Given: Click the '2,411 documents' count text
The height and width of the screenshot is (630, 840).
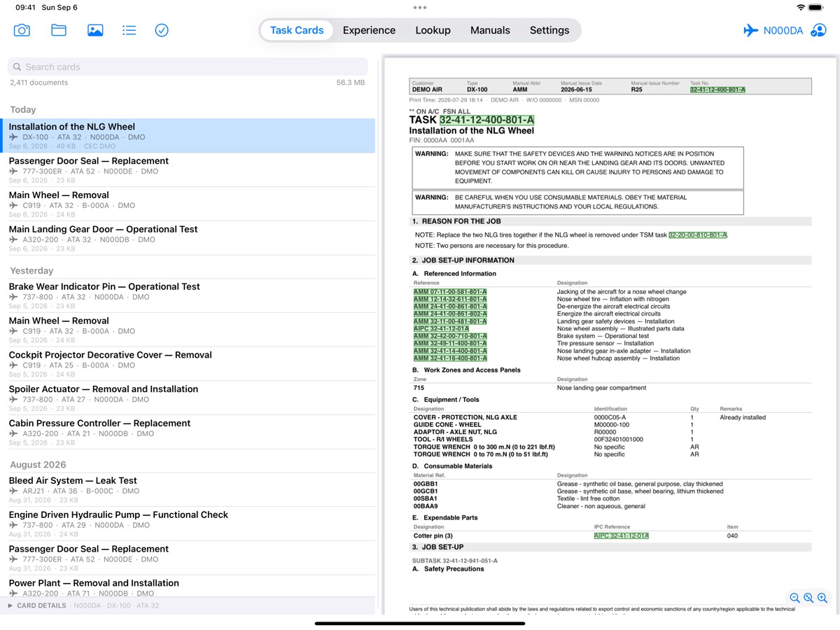Looking at the screenshot, I should pos(39,83).
